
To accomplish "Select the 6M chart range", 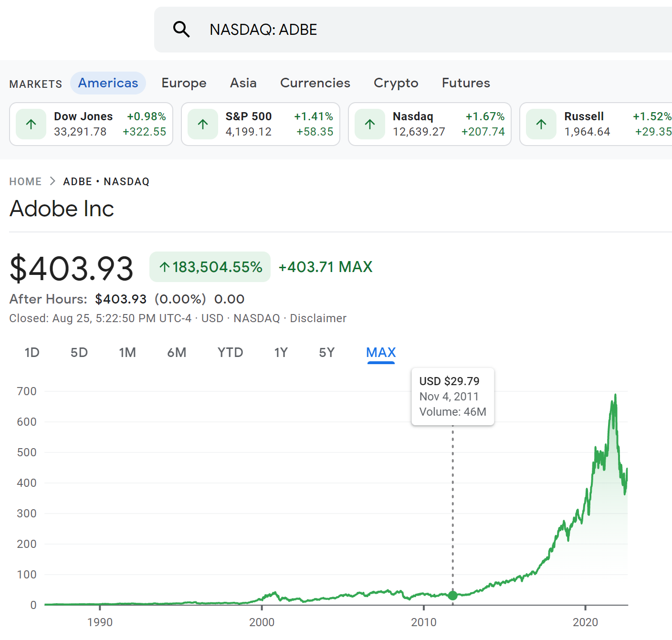I will tap(177, 353).
